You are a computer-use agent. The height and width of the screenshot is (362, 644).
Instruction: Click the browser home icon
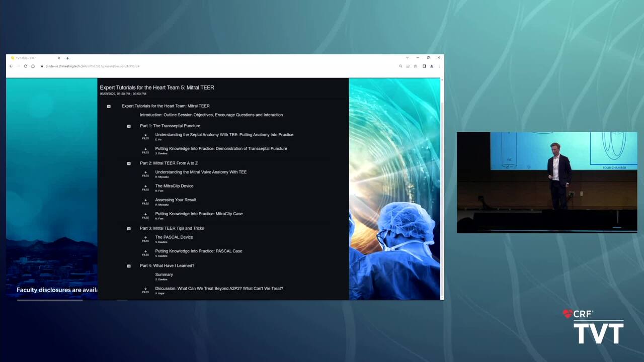(33, 66)
